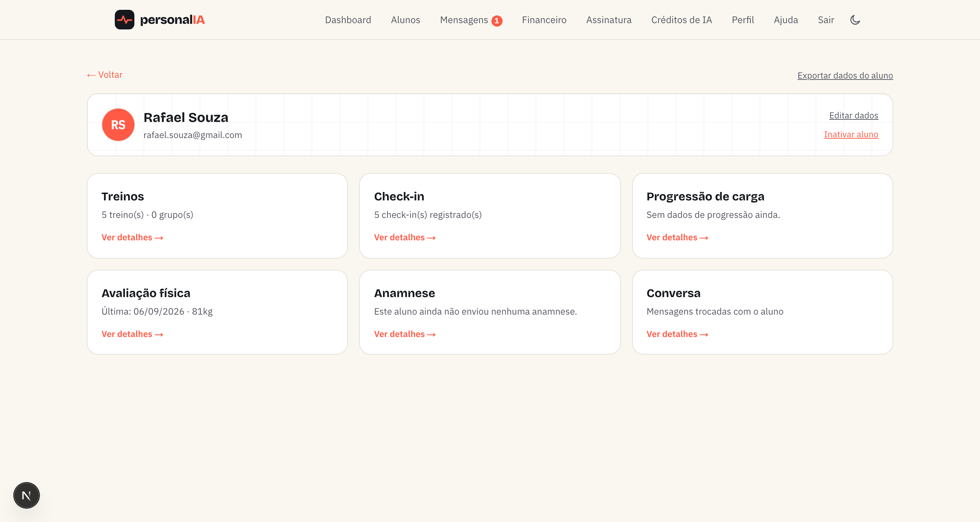The width and height of the screenshot is (980, 522).
Task: Click the Avaliação física title
Action: pyautogui.click(x=146, y=293)
